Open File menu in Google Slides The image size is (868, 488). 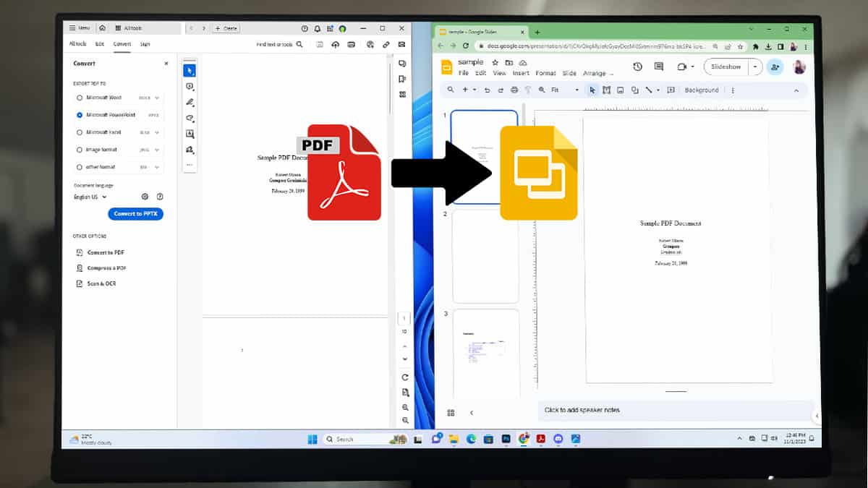point(464,73)
